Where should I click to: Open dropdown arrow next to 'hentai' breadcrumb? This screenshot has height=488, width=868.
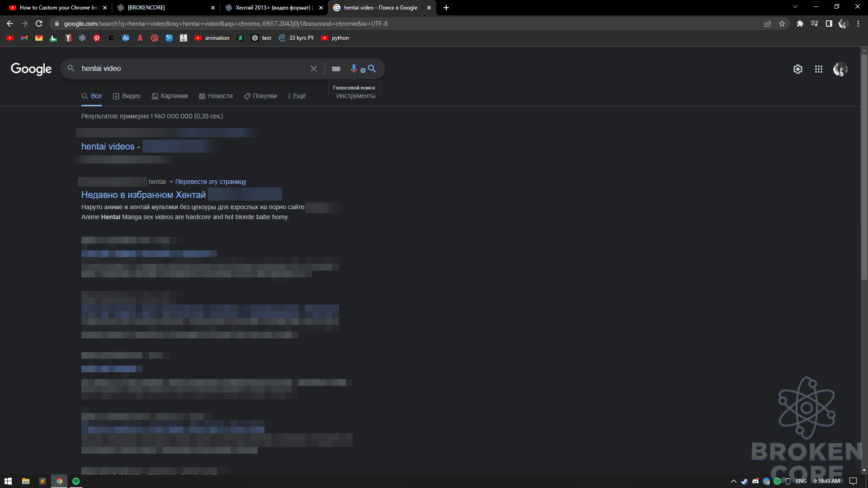(171, 182)
